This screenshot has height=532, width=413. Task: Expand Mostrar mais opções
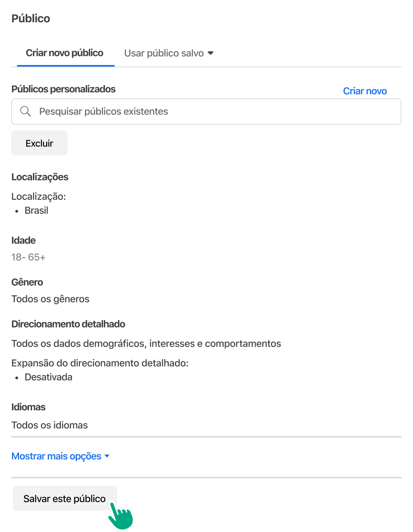click(56, 456)
